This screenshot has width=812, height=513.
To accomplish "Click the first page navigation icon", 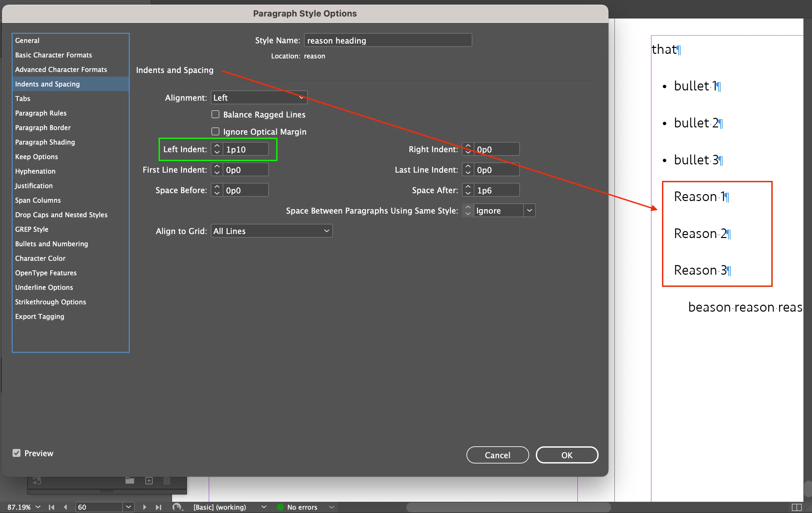I will click(x=52, y=507).
